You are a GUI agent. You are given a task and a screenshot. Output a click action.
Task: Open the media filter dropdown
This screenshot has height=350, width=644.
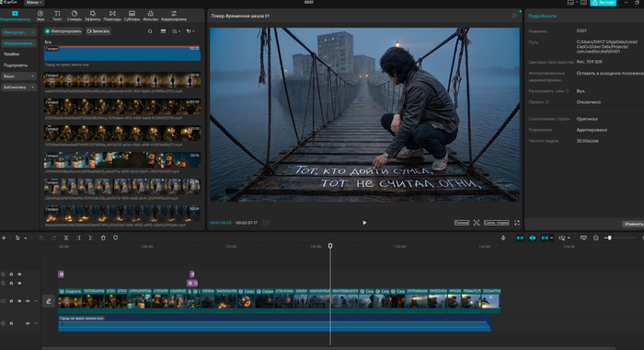pyautogui.click(x=190, y=31)
